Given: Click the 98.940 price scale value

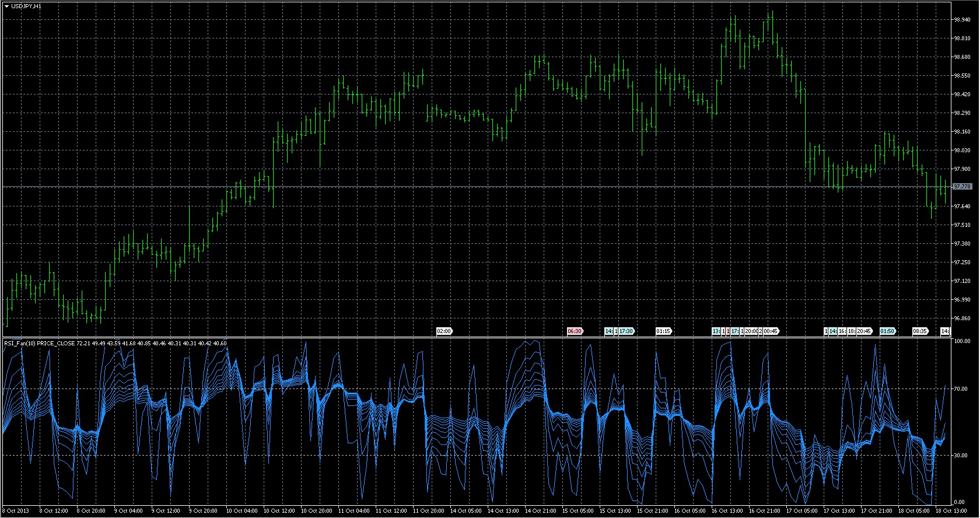Looking at the screenshot, I should click(x=962, y=20).
